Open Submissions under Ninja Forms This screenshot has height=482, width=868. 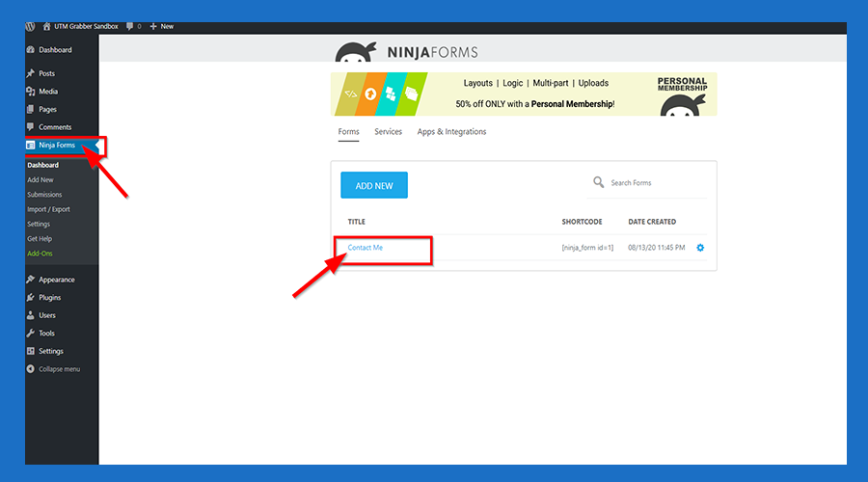(x=44, y=195)
